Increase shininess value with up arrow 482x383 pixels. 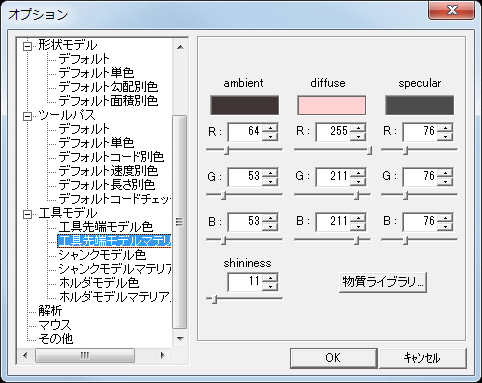(x=270, y=278)
